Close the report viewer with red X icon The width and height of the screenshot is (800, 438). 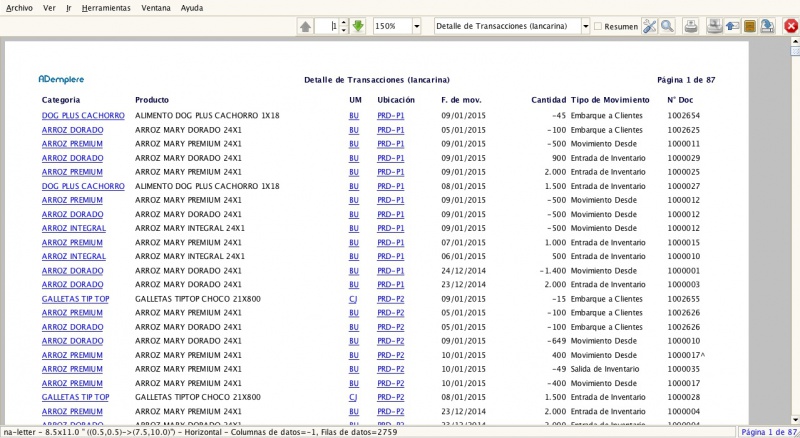click(791, 26)
